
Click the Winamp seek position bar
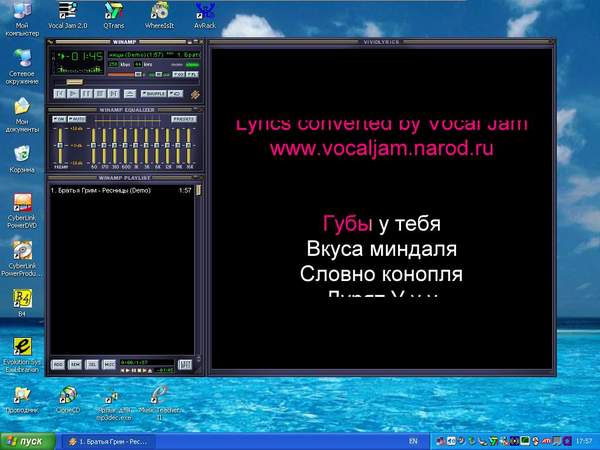(126, 82)
